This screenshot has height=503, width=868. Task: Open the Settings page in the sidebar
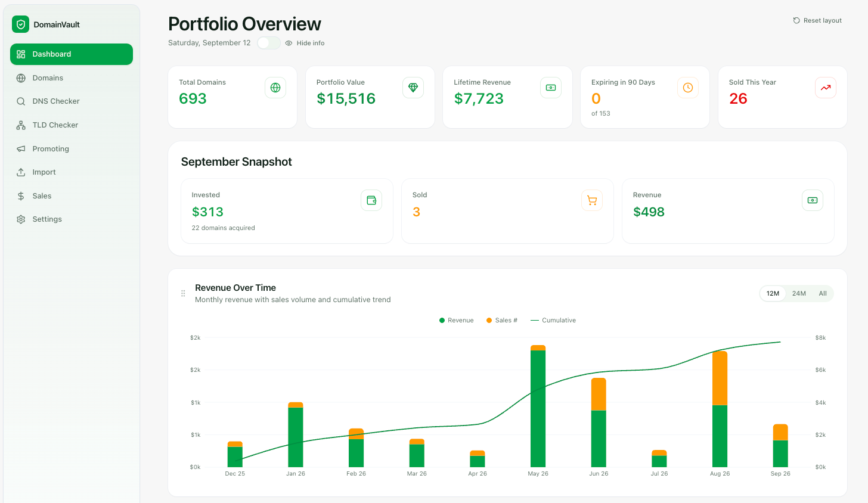click(72, 219)
